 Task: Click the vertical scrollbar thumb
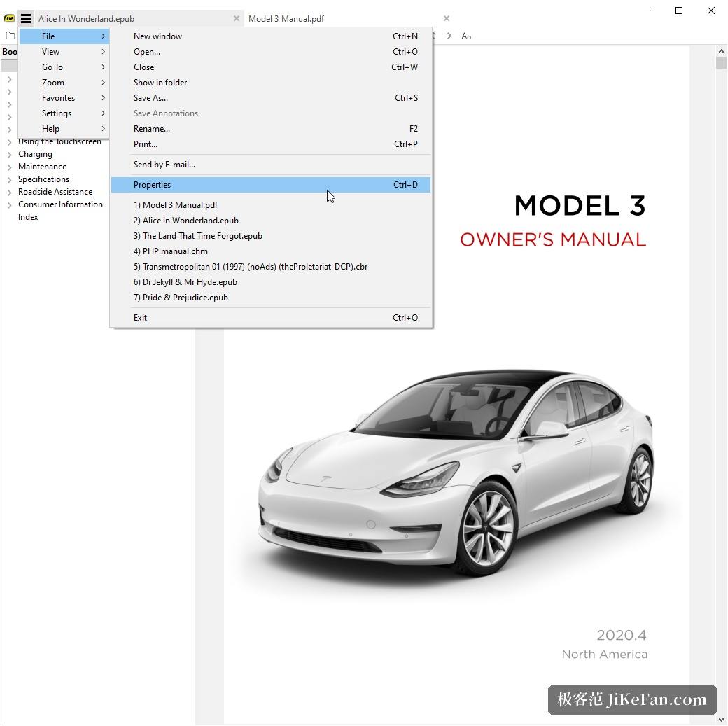pyautogui.click(x=721, y=63)
